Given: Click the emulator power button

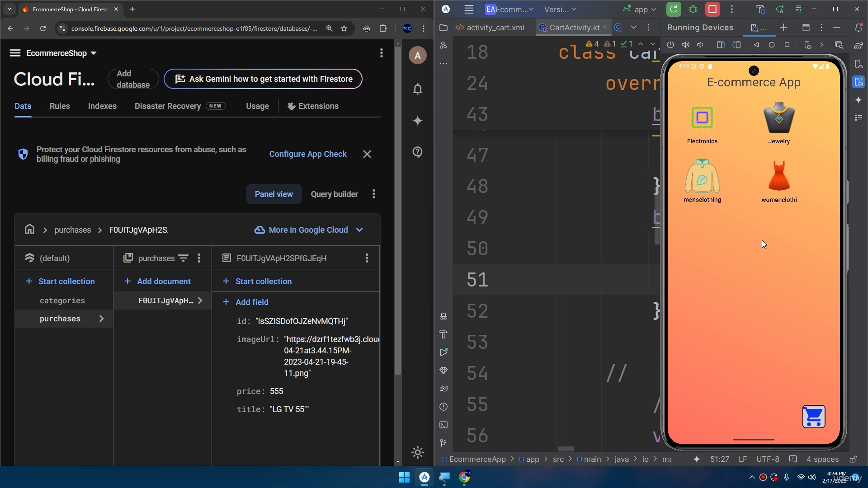Looking at the screenshot, I should point(670,45).
